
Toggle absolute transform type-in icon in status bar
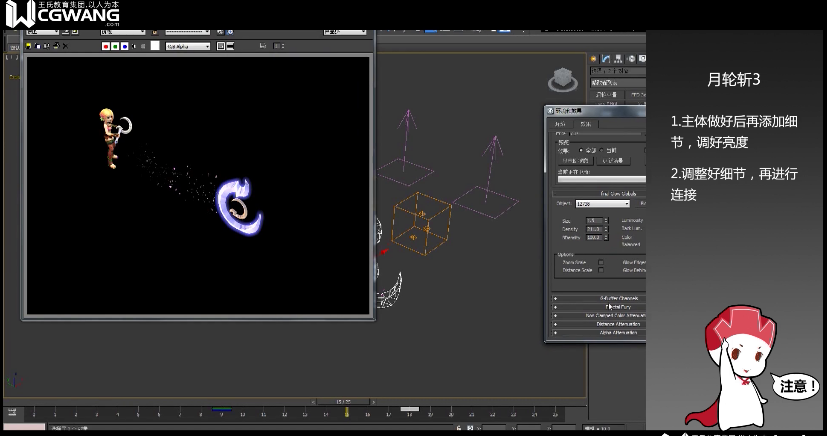coord(470,428)
